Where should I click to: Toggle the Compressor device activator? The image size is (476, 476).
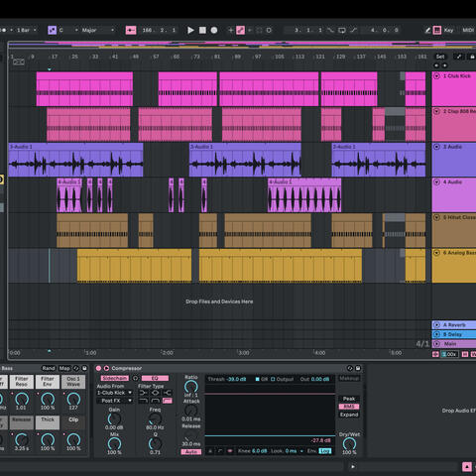click(98, 368)
